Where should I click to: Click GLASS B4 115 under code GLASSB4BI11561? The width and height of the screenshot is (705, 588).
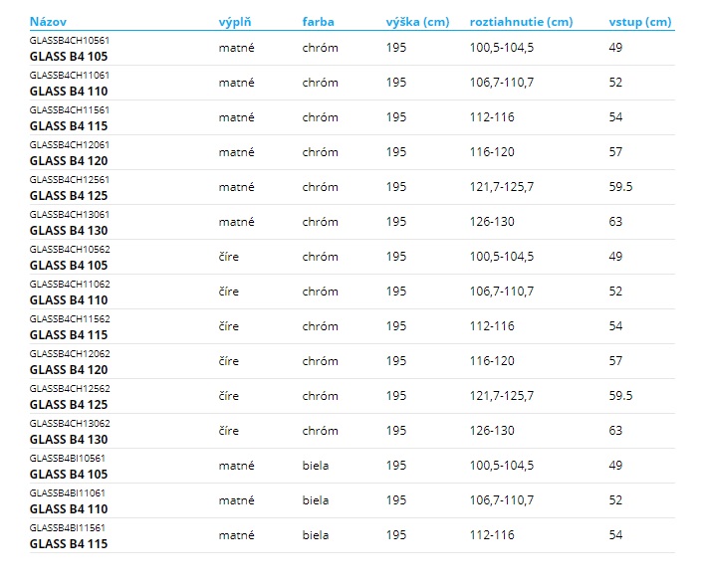point(69,544)
